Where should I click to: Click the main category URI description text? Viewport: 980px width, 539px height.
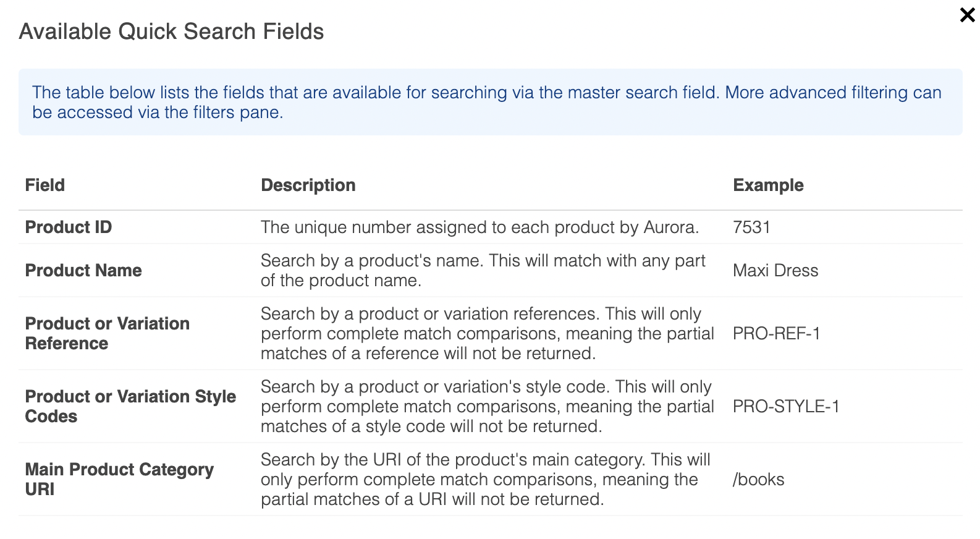(x=485, y=480)
